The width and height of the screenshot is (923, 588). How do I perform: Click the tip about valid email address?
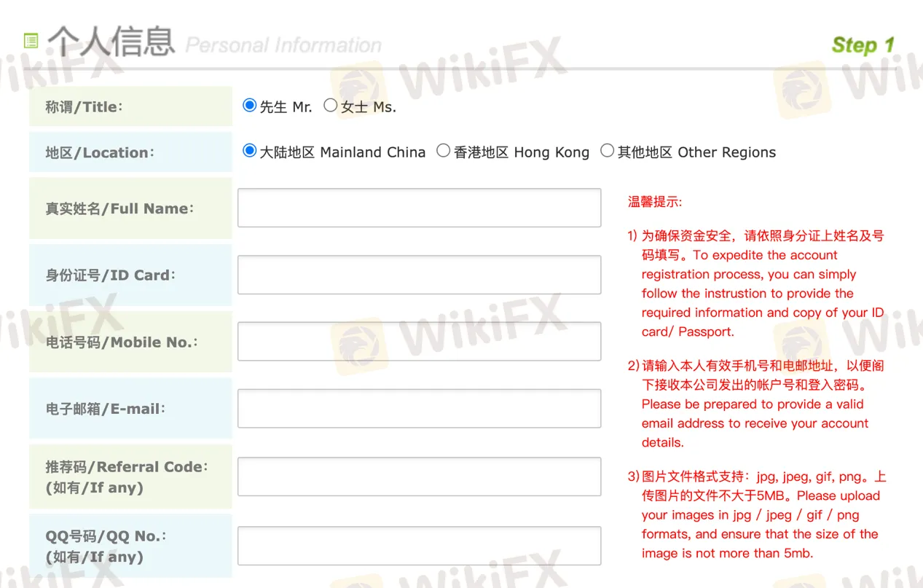pyautogui.click(x=756, y=404)
